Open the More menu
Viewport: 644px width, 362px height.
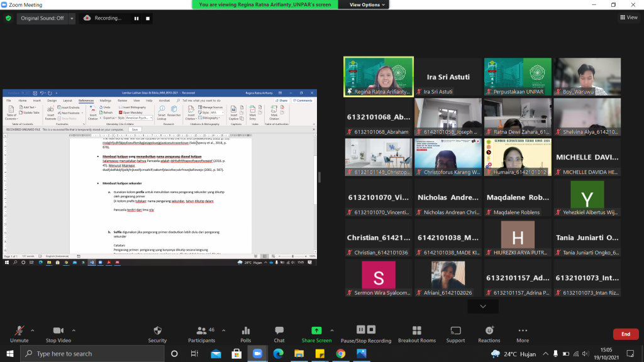pos(523,331)
